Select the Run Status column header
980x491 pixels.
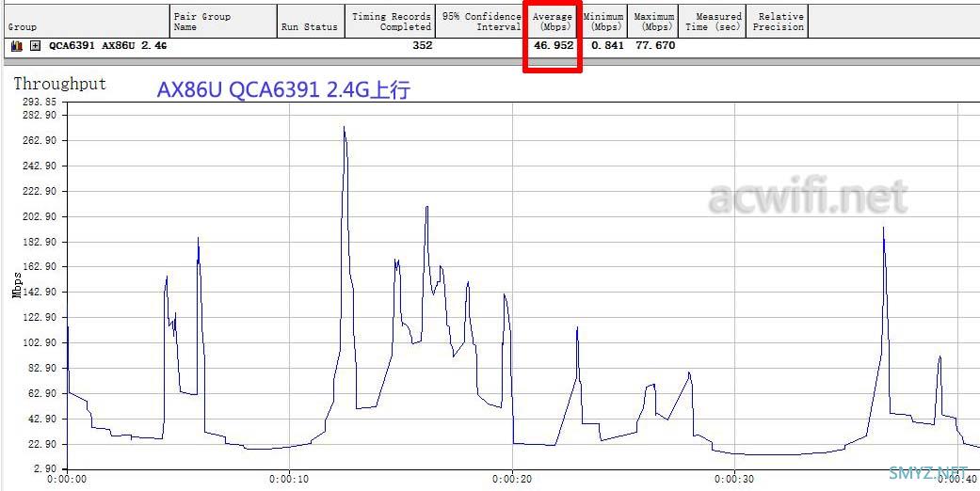coord(311,22)
